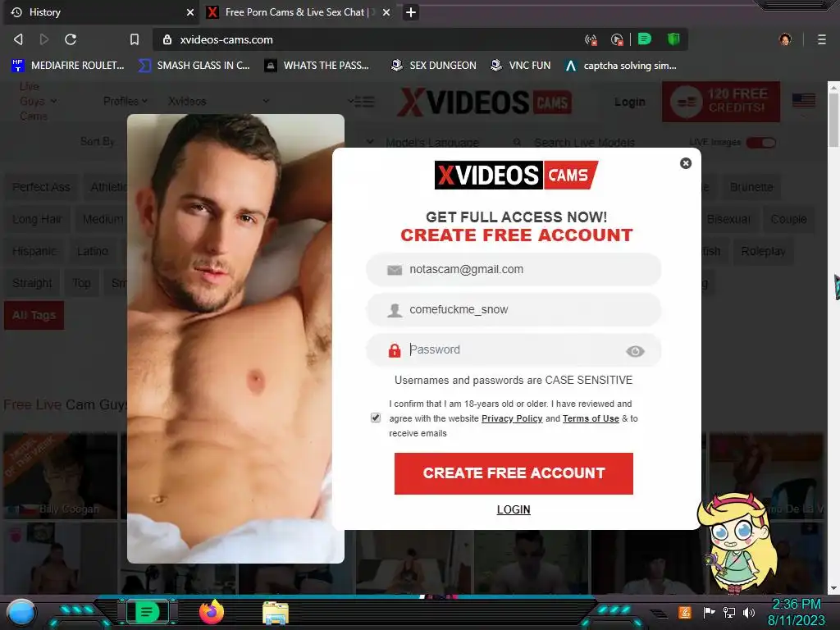Go back using the browser back arrow

(18, 39)
